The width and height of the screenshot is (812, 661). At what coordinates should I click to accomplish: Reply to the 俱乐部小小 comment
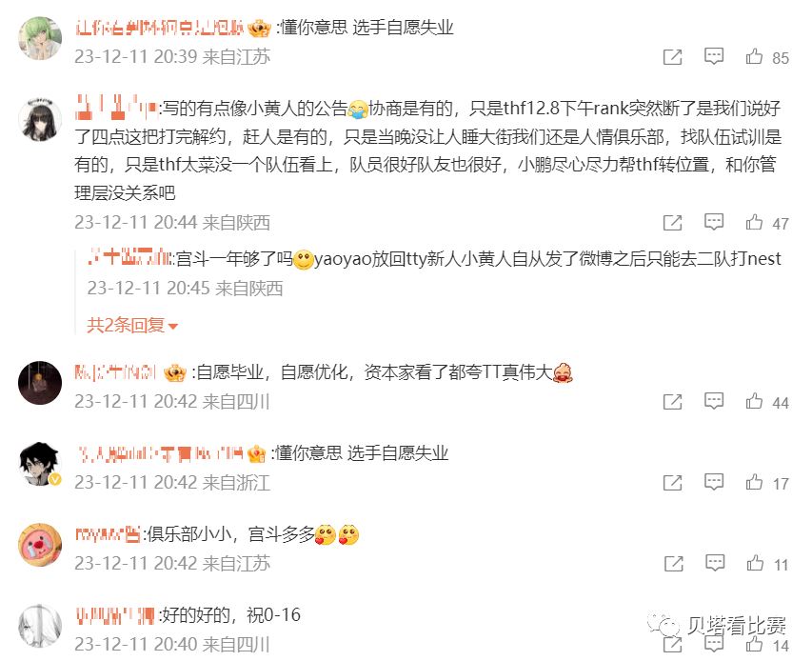(715, 563)
